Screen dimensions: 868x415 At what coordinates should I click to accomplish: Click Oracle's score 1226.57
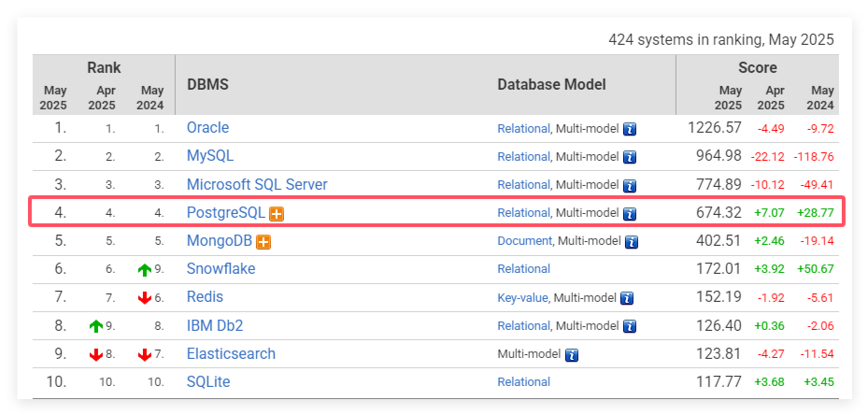[714, 128]
